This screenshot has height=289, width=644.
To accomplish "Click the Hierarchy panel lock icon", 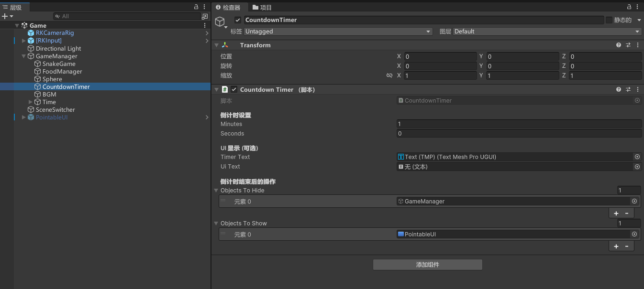I will [x=196, y=7].
